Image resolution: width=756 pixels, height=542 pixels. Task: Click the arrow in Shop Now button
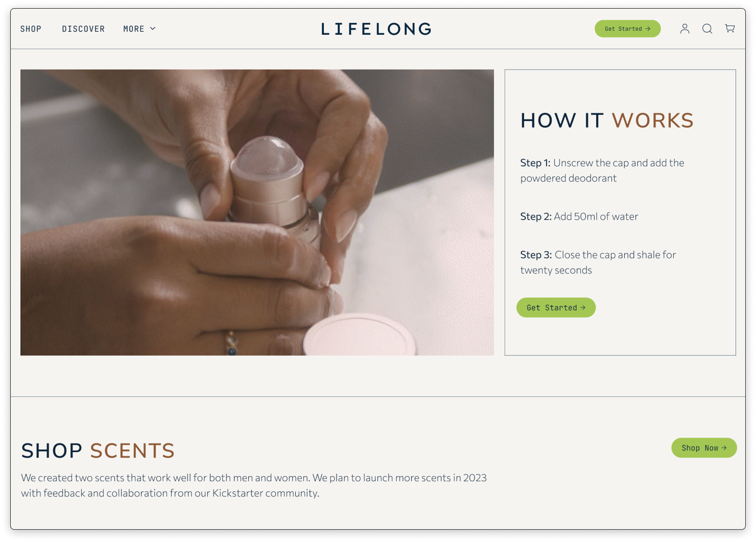pos(724,448)
